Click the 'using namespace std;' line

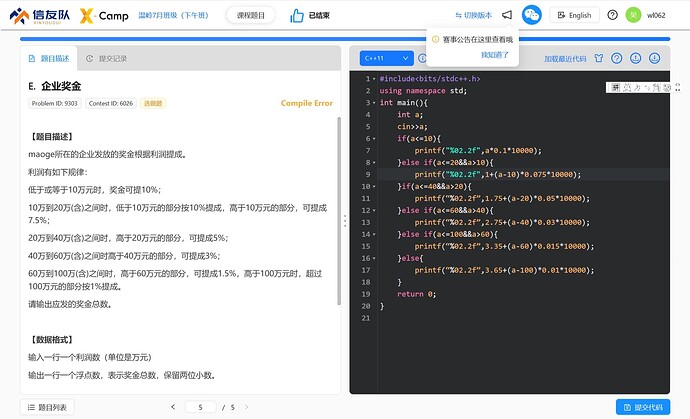coord(423,91)
